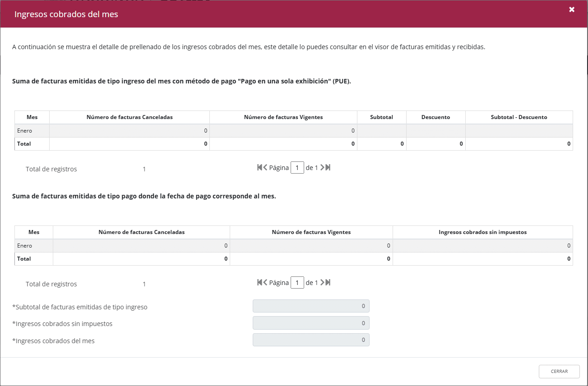Click page number field under PUE table

(297, 168)
